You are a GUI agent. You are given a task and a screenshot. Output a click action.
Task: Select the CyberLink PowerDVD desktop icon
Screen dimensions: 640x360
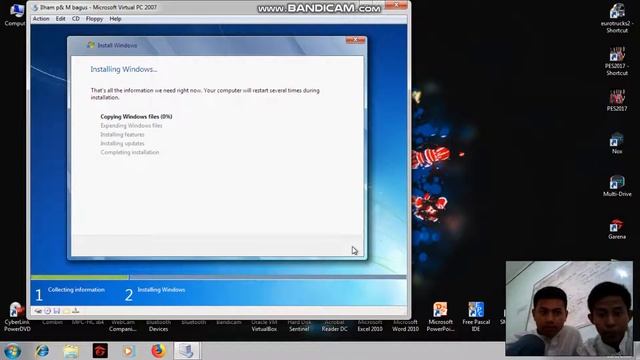click(17, 317)
